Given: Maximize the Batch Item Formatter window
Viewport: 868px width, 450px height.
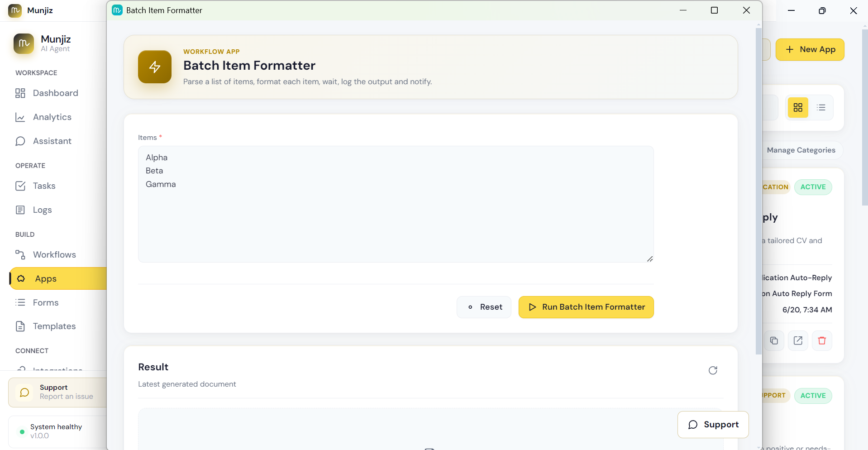Looking at the screenshot, I should [714, 10].
